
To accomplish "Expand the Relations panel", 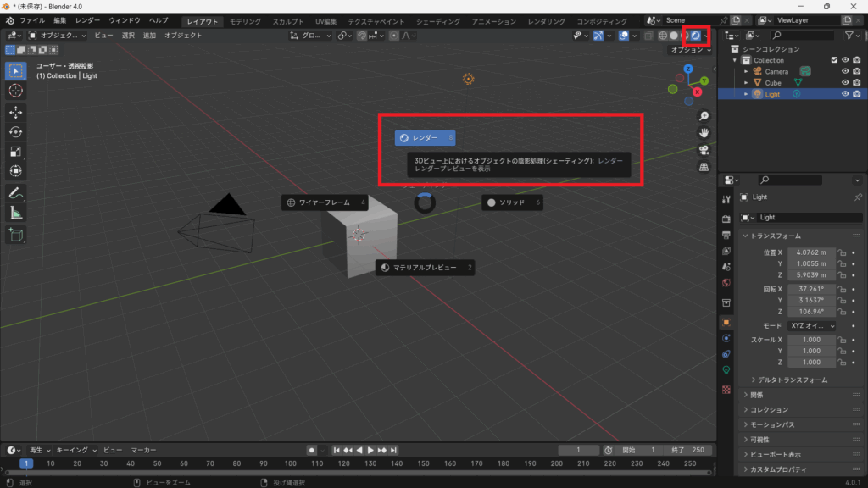I will tap(756, 395).
